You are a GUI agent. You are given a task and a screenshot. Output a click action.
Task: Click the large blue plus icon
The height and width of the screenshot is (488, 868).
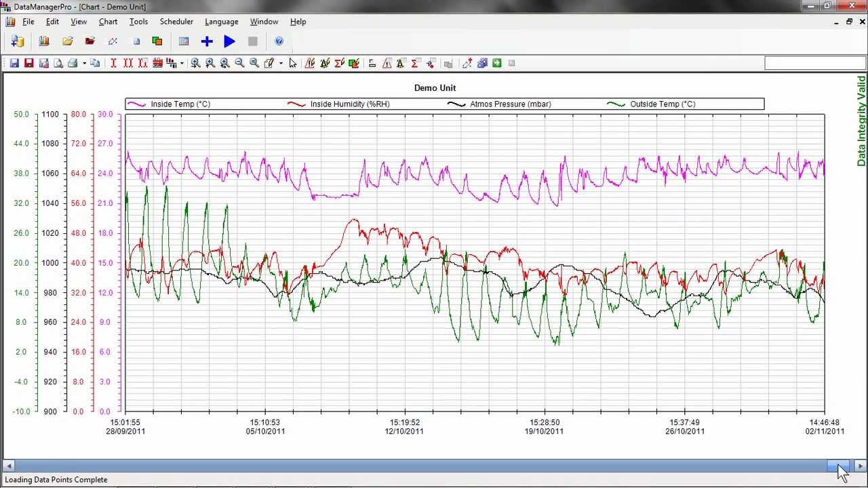(207, 41)
